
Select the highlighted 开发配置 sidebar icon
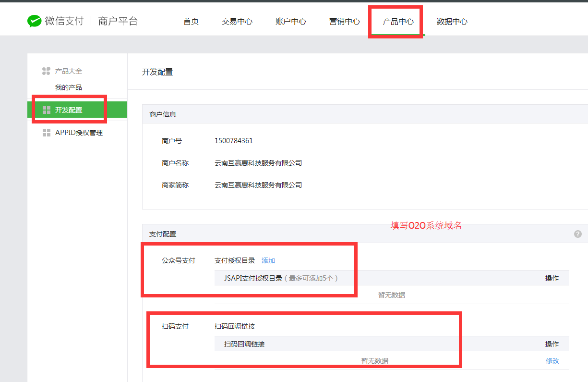click(46, 109)
